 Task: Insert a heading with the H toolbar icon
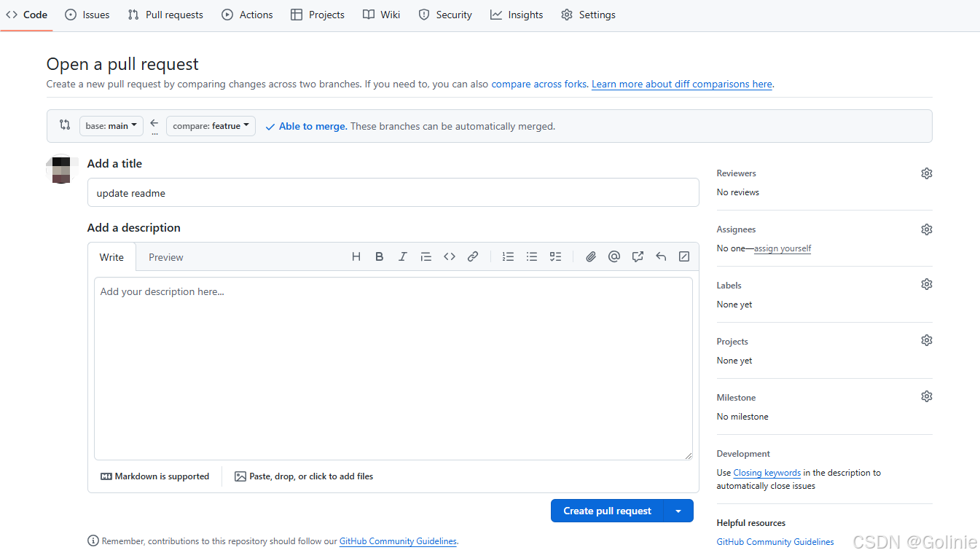coord(356,256)
